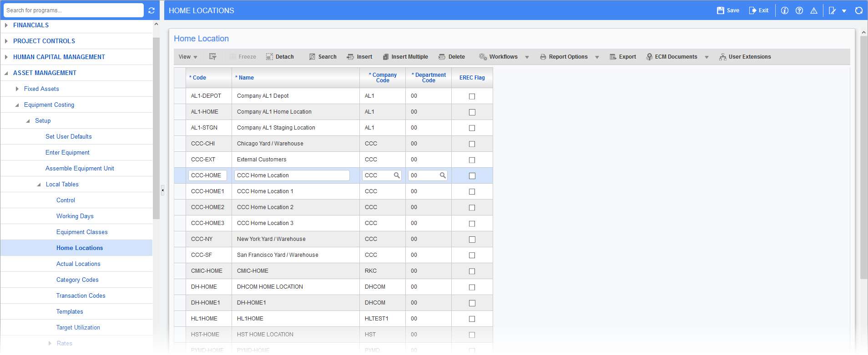Toggle EREC Flag for AL1-STGN
Screen dimensions: 868x355
(472, 128)
